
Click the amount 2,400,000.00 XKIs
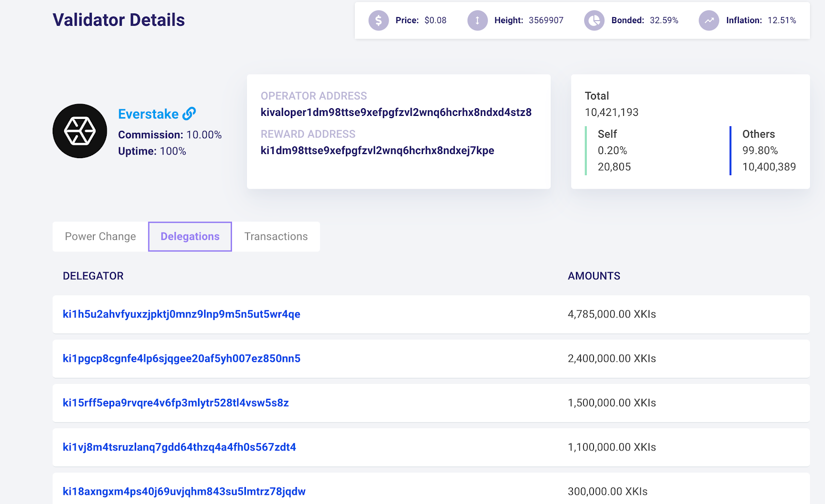coord(612,358)
